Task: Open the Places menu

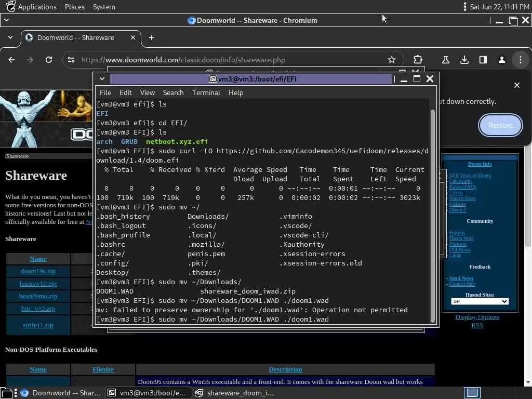Action: [x=75, y=7]
